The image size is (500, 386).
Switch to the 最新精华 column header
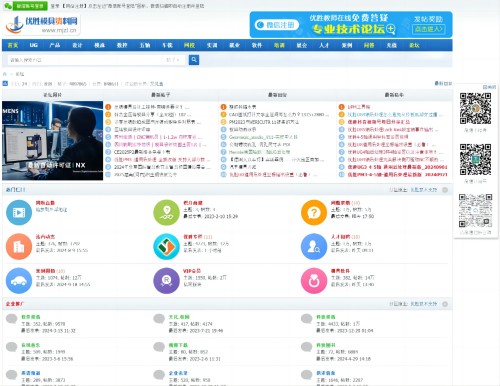click(x=394, y=95)
